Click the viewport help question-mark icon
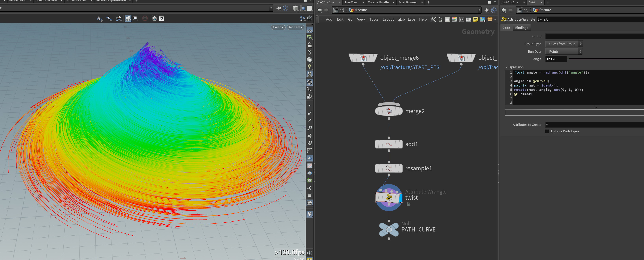The image size is (644, 260). tap(310, 18)
